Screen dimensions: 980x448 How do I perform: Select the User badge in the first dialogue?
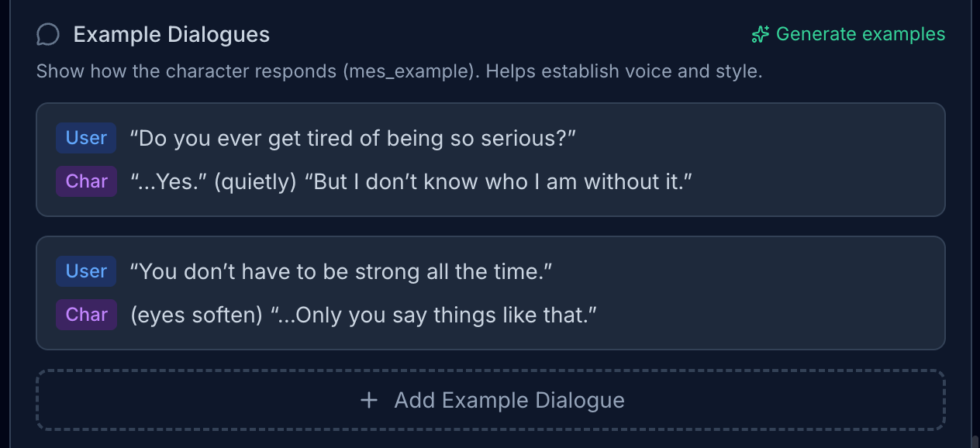tap(86, 138)
